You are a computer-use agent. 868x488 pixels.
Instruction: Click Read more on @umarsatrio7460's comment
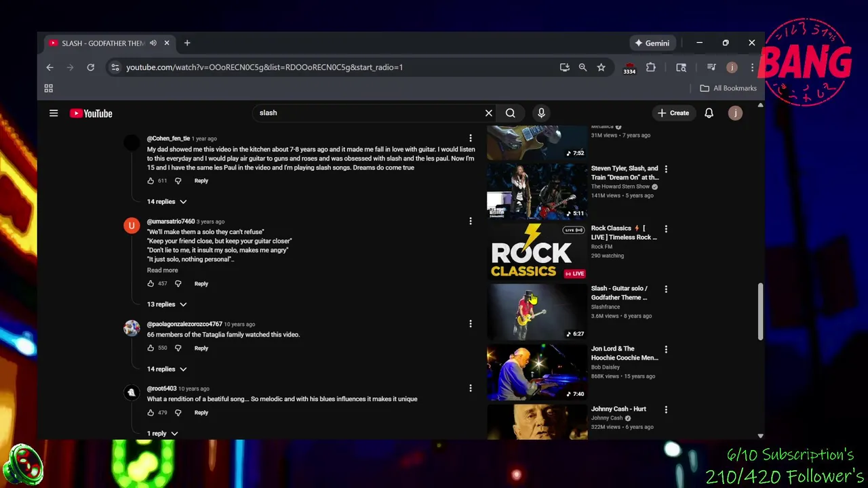(162, 270)
